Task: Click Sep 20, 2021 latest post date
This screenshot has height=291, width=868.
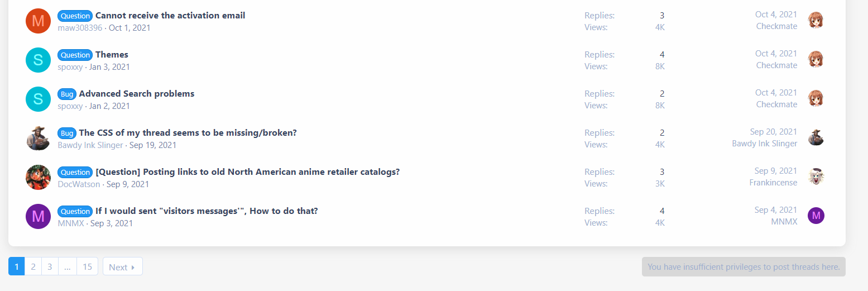Action: pos(773,132)
